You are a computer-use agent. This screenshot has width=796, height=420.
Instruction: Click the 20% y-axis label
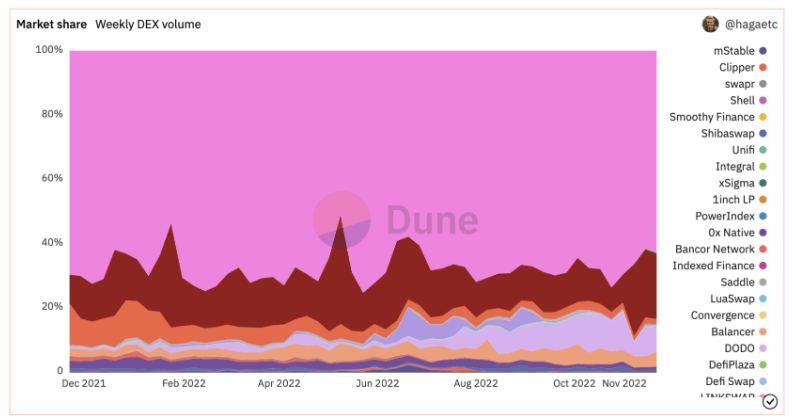(52, 306)
